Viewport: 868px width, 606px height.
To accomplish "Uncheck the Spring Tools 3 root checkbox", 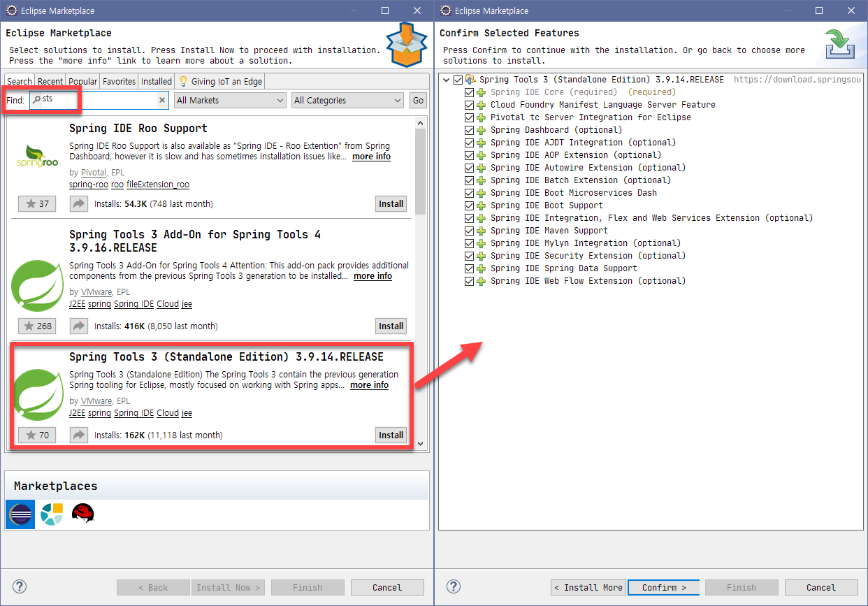I will tap(458, 80).
